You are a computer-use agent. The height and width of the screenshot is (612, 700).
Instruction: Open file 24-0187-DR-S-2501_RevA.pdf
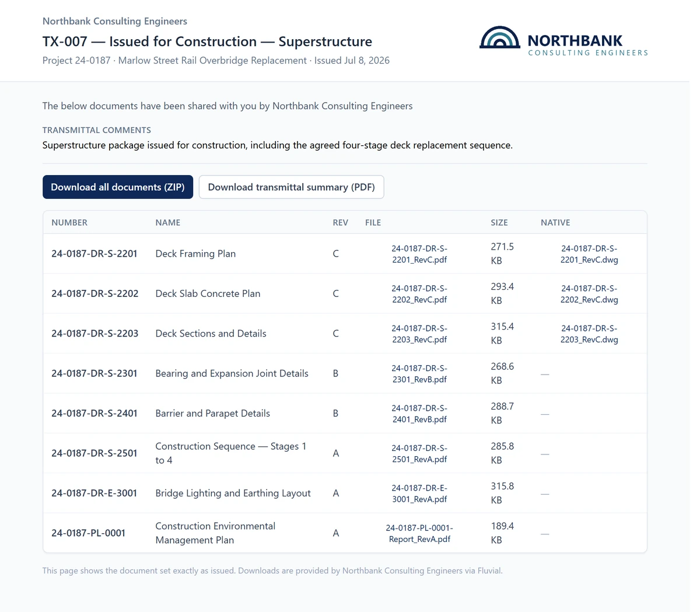(419, 453)
